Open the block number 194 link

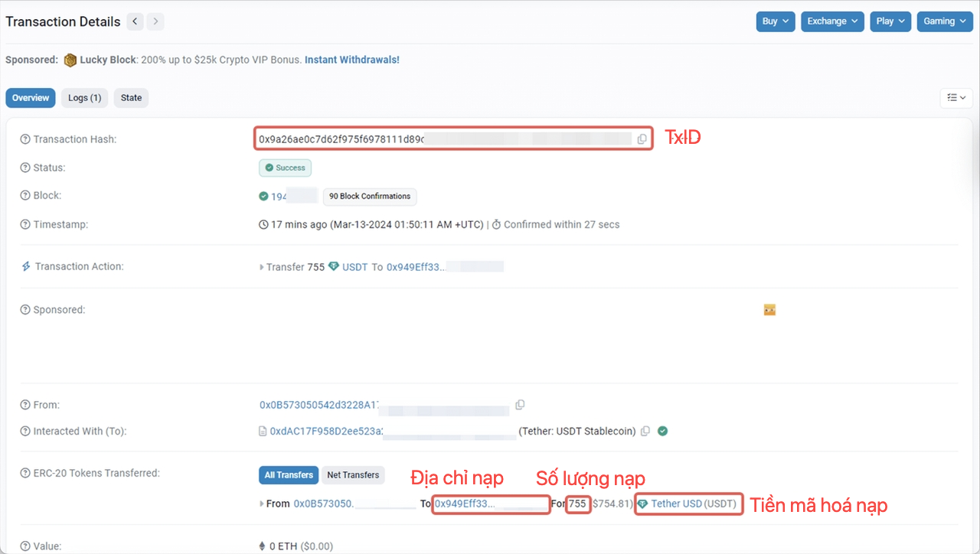tap(279, 197)
